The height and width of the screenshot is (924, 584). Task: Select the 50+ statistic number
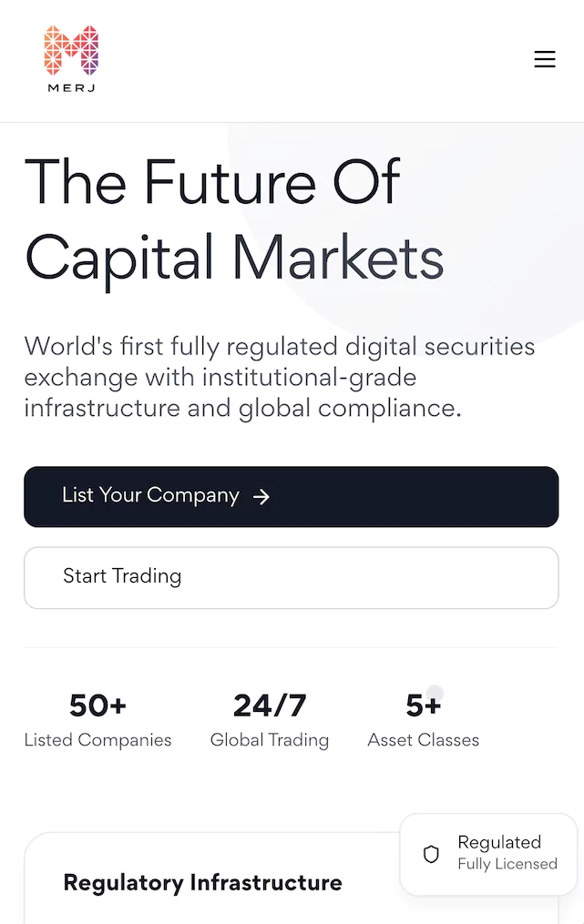[x=97, y=706]
